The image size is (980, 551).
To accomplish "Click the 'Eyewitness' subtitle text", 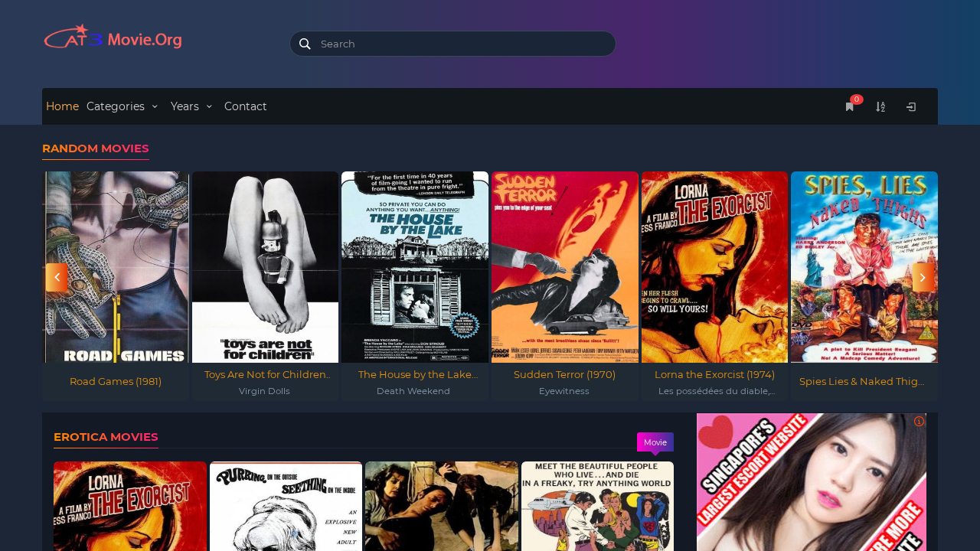I will (x=564, y=391).
